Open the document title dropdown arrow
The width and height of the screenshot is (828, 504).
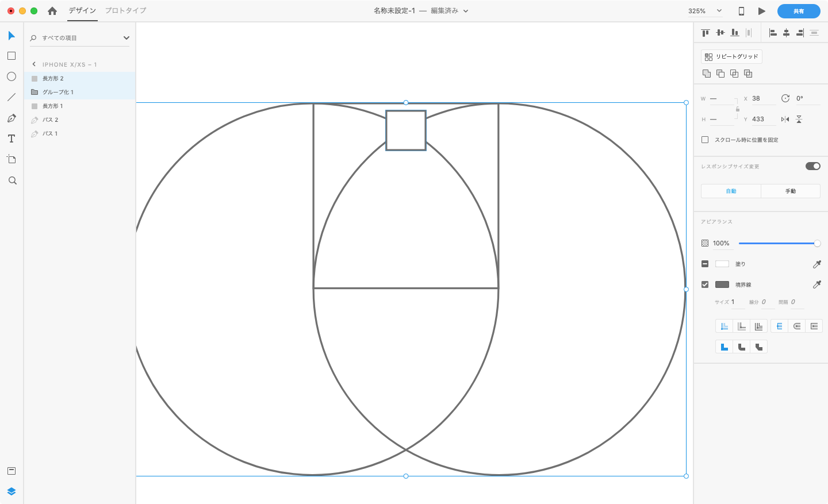click(466, 11)
